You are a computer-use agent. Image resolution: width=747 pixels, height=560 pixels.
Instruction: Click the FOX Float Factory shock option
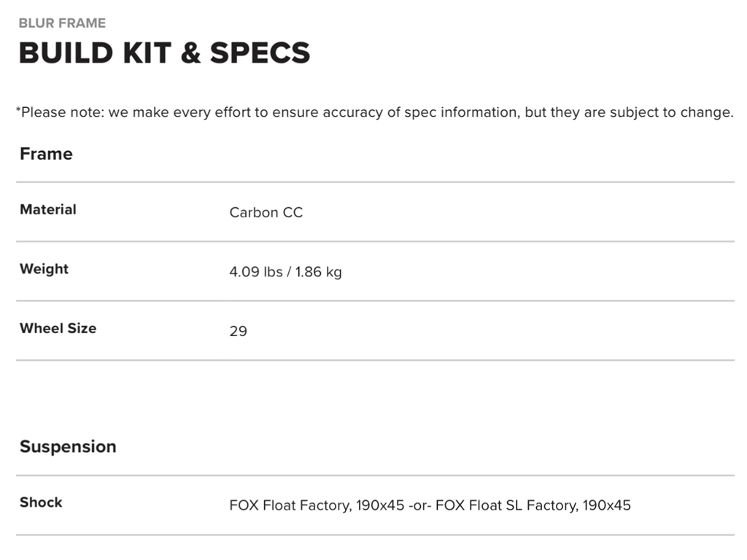coord(289,505)
